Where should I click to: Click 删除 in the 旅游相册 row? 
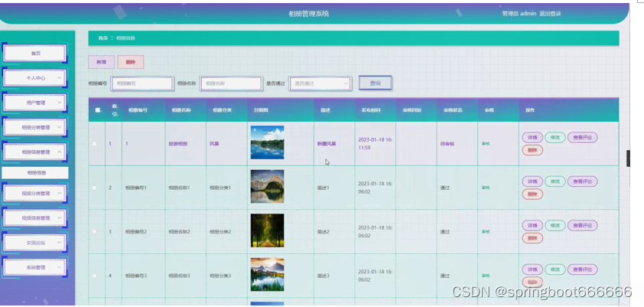532,150
